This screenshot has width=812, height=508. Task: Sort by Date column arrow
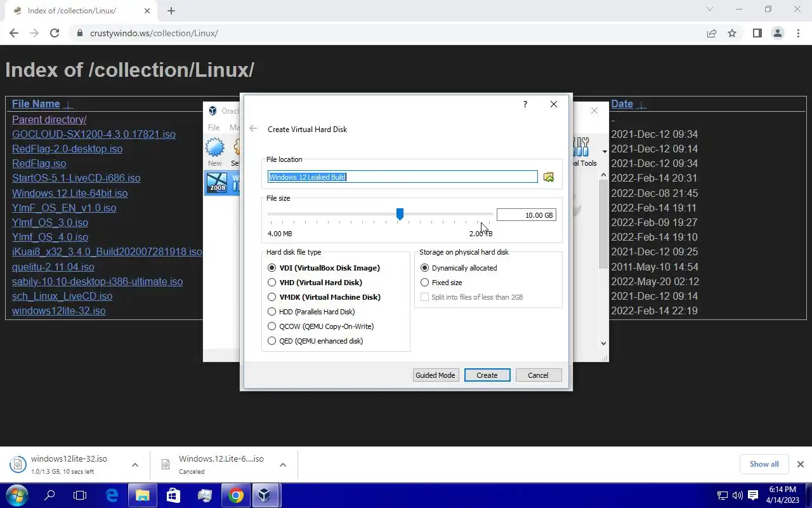pos(641,105)
